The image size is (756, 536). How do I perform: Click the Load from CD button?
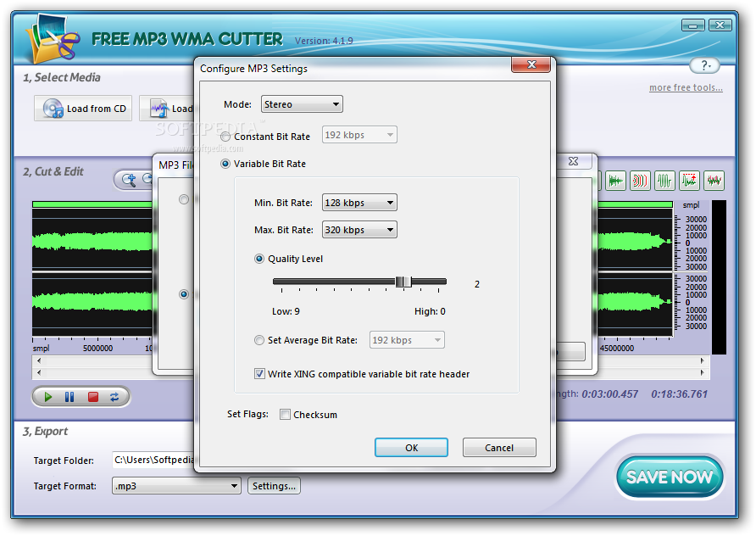point(83,109)
